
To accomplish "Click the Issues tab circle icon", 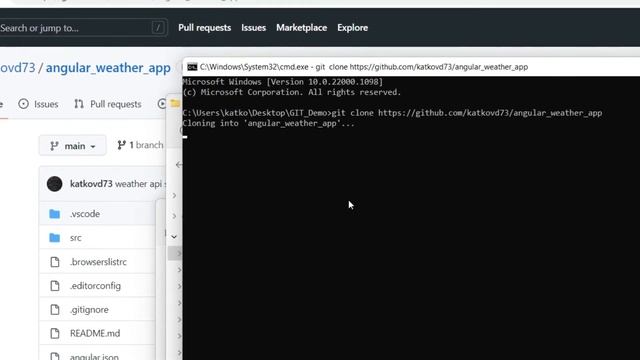I will click(x=24, y=104).
